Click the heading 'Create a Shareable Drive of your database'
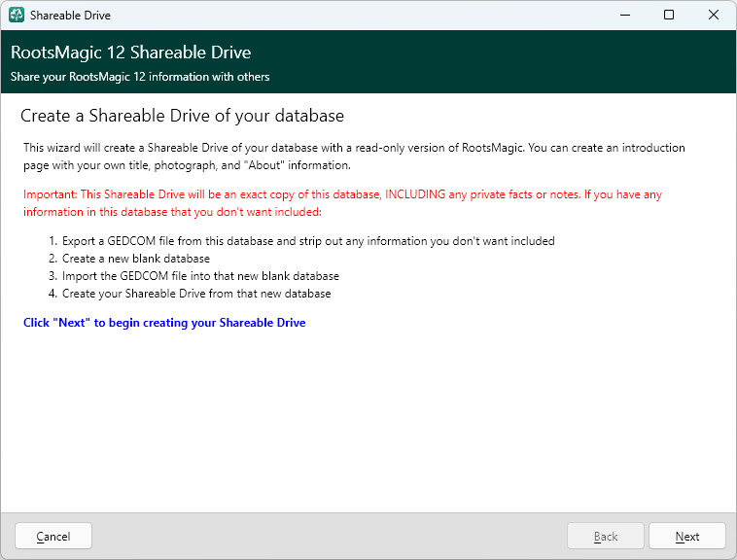This screenshot has width=737, height=560. pos(183,116)
